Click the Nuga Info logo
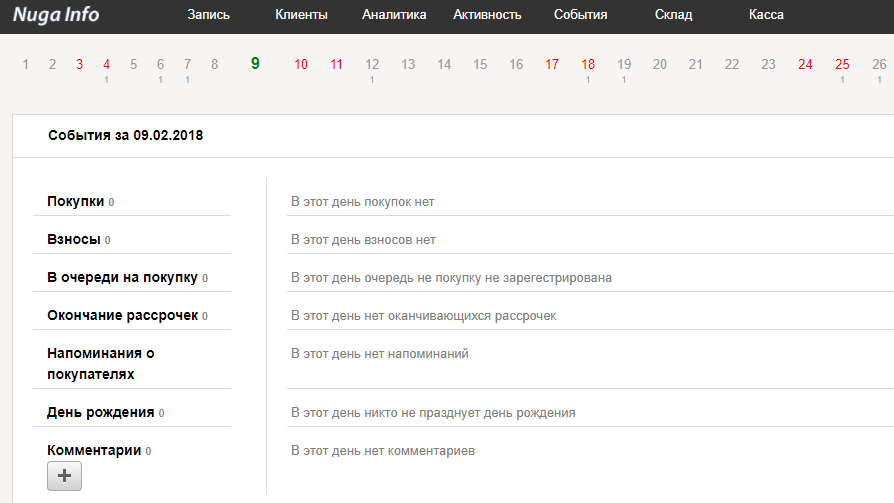894x503 pixels. point(57,15)
